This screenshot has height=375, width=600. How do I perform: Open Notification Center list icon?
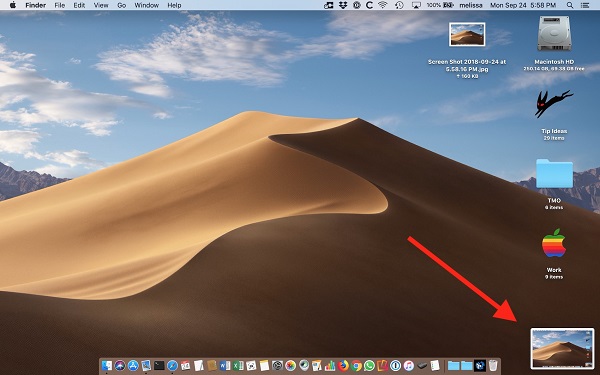tap(585, 5)
